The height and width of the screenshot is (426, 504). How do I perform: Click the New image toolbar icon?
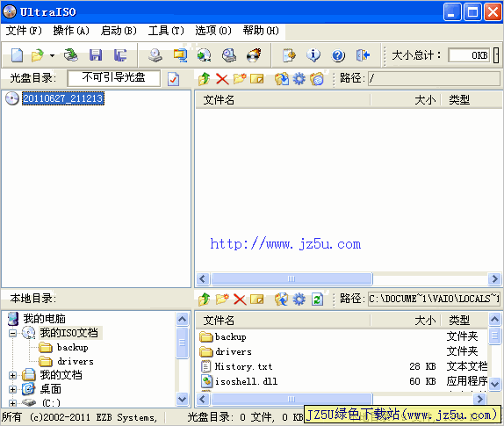pyautogui.click(x=17, y=55)
